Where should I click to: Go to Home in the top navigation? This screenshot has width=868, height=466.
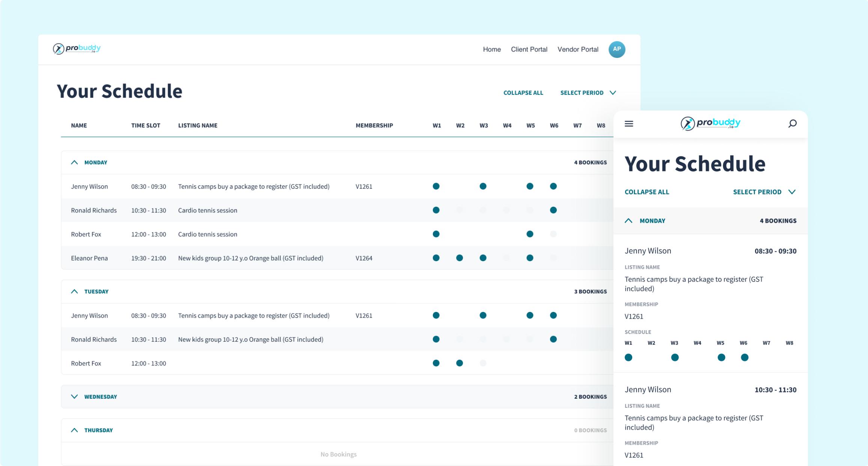[492, 49]
